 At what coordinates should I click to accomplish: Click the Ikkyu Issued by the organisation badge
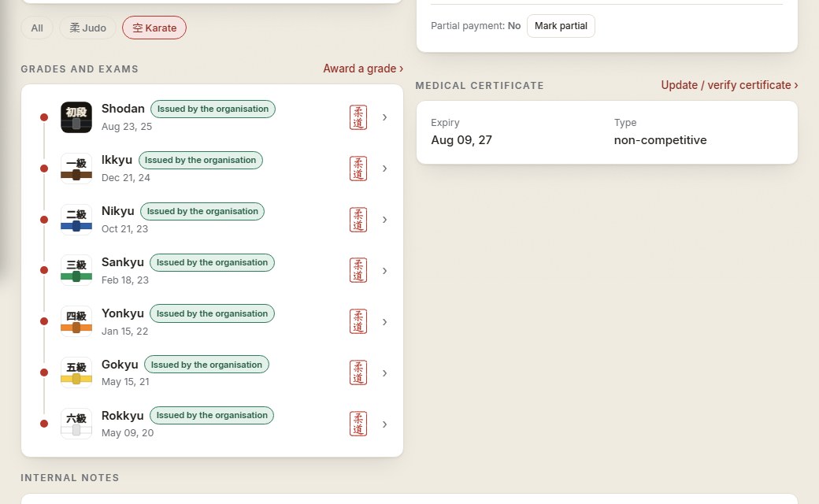pos(201,161)
